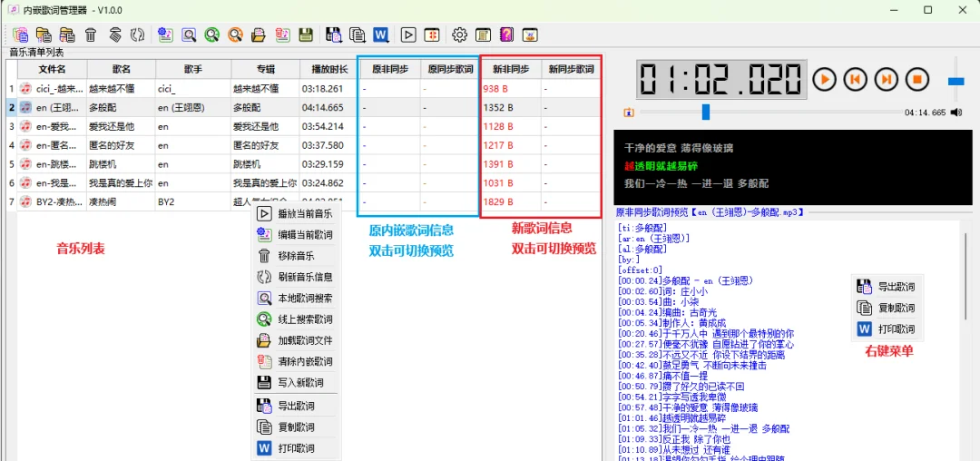Viewport: 980px width, 461px height.
Task: Select the 匿名的好友 song name cell
Action: coord(122,145)
